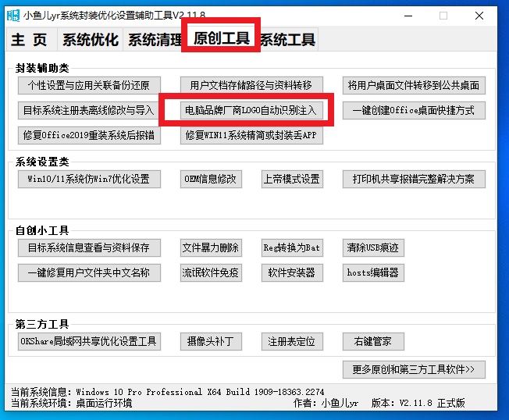
Task: Switch to the 主页 tab
Action: [30, 41]
